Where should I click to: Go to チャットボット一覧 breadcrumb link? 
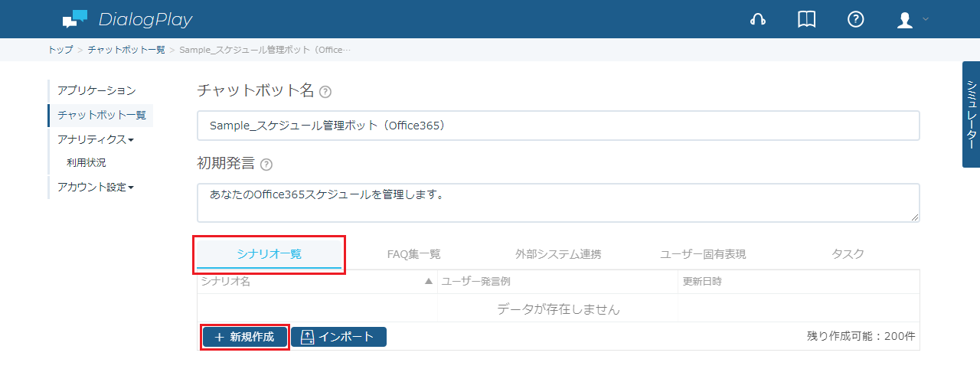(126, 50)
